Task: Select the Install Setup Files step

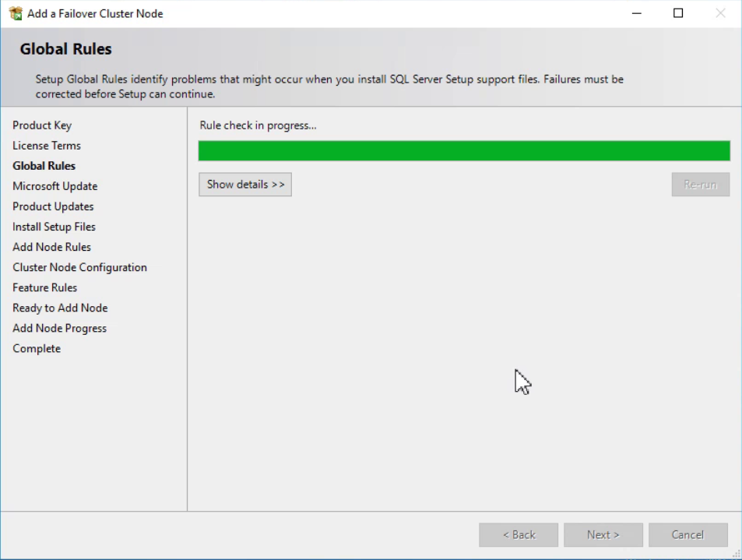Action: (x=54, y=227)
